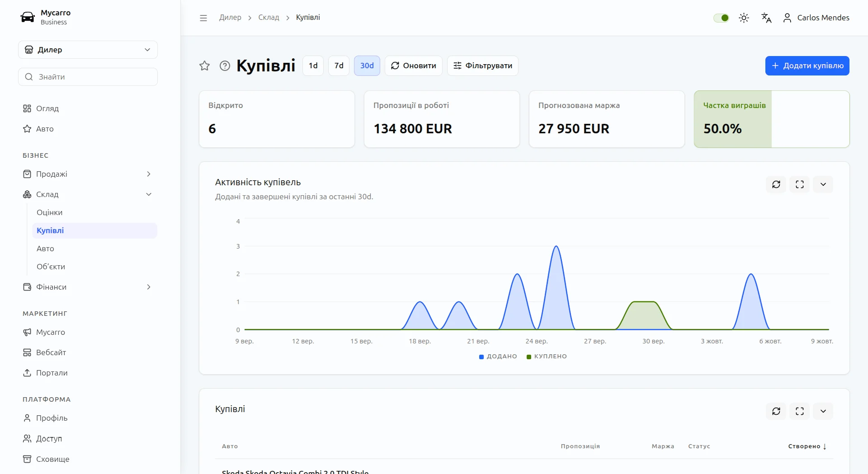Toggle КУПЛЕНО series in chart legend
The width and height of the screenshot is (868, 474).
click(546, 357)
